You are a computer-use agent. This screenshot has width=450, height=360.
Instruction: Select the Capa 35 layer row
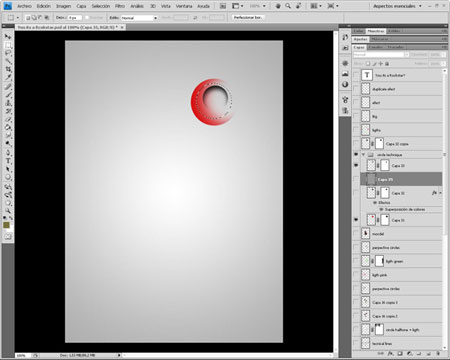tap(401, 179)
